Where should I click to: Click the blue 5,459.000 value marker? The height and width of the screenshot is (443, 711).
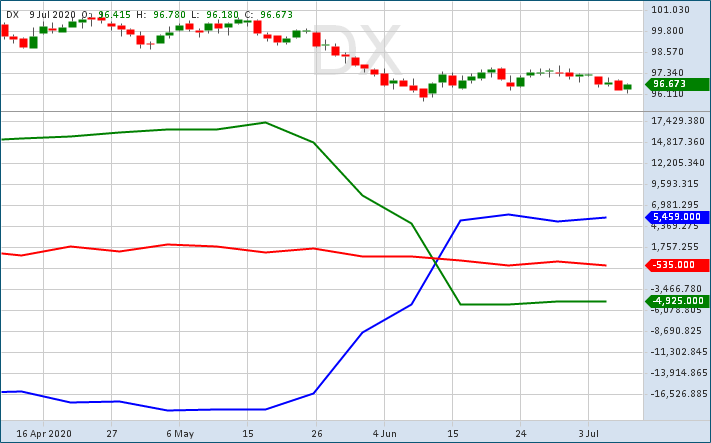(x=677, y=217)
